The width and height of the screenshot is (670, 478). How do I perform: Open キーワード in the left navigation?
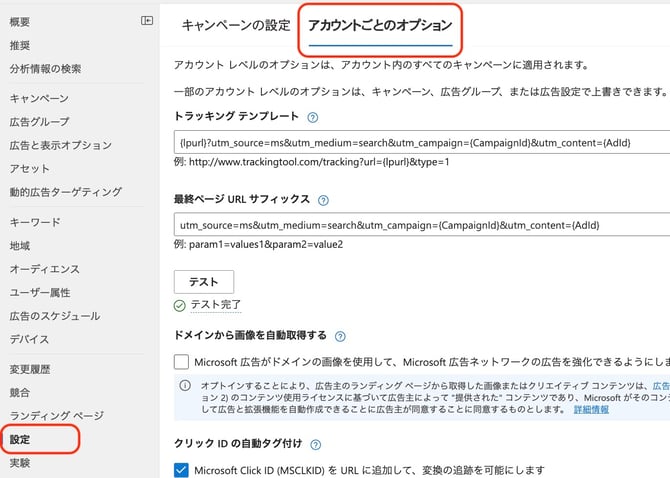click(x=35, y=222)
